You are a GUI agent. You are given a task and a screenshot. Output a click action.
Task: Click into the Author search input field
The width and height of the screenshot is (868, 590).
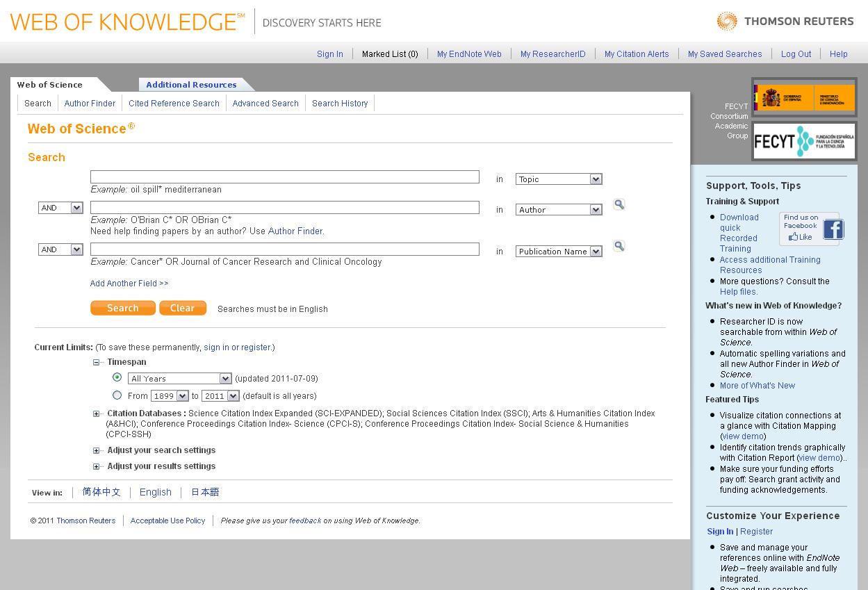point(285,207)
